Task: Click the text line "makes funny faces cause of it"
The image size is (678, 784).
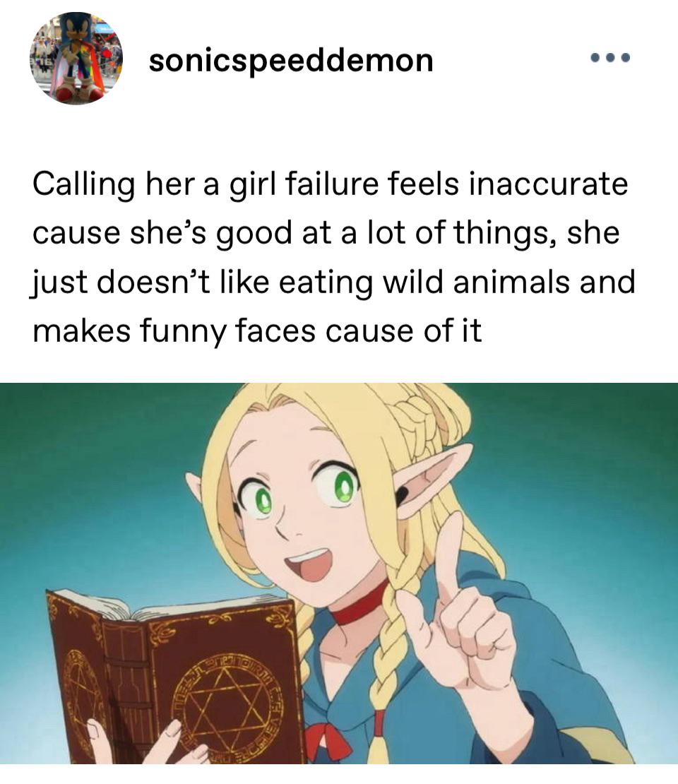Action: point(257,331)
